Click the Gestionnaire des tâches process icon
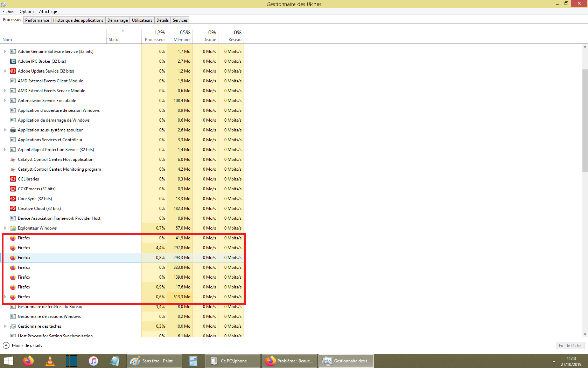 pyautogui.click(x=13, y=326)
